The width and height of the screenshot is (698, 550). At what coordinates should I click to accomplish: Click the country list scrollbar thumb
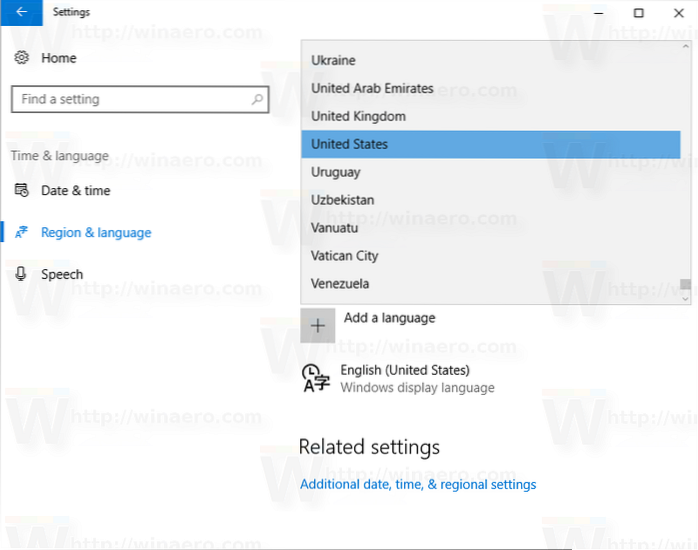coord(686,284)
